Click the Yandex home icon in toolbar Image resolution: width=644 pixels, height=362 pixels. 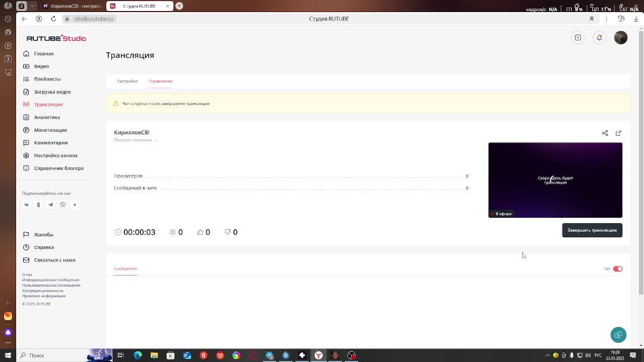[x=39, y=19]
